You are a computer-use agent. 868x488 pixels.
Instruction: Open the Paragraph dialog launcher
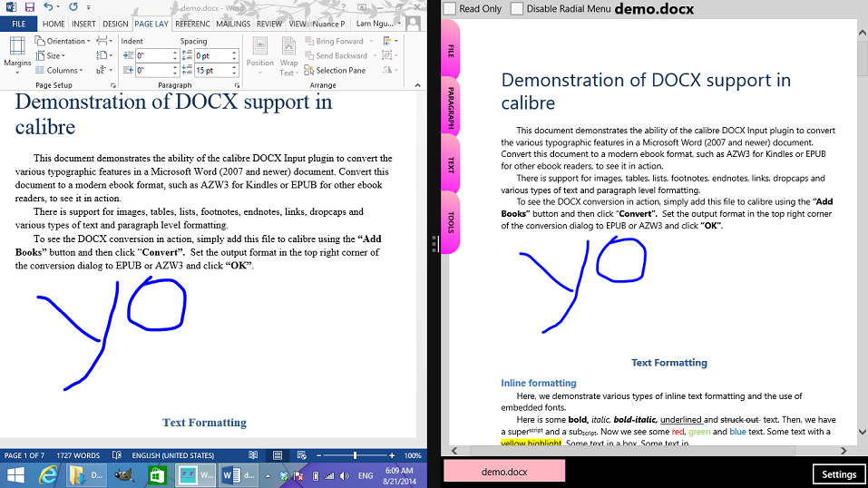coord(237,85)
